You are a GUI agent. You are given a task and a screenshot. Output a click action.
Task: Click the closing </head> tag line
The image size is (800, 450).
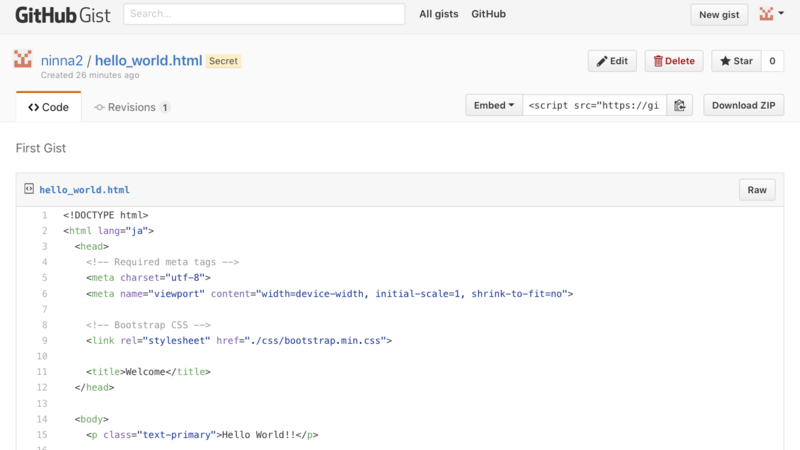click(94, 387)
